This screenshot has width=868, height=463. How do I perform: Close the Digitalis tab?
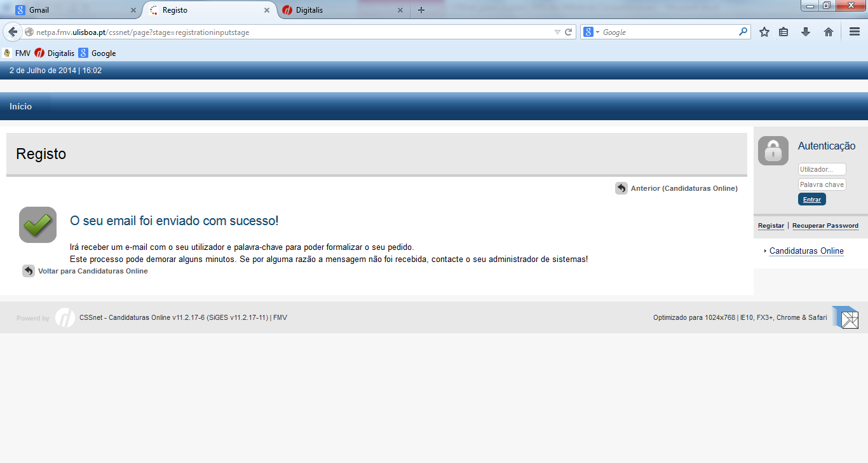(400, 10)
